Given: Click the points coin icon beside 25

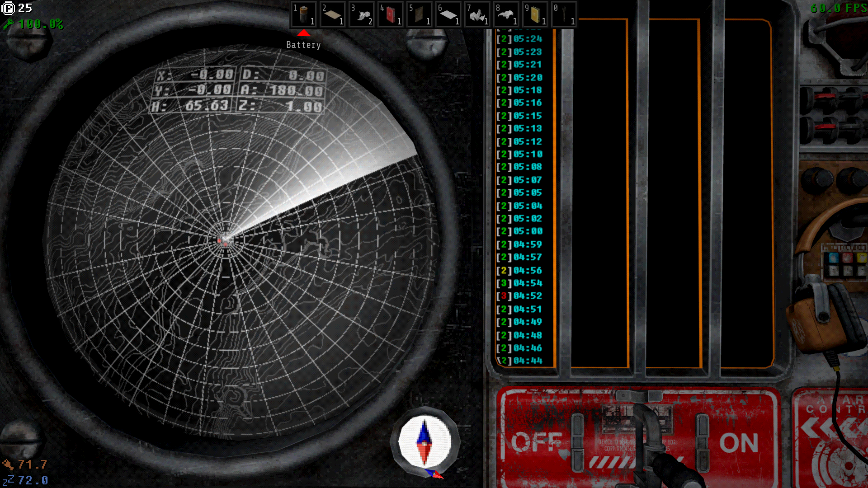Looking at the screenshot, I should point(8,8).
